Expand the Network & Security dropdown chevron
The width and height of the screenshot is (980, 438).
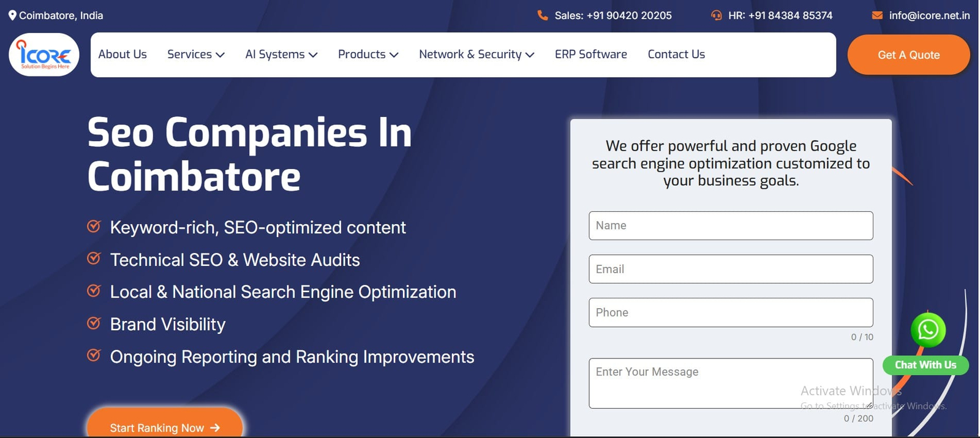pyautogui.click(x=530, y=55)
